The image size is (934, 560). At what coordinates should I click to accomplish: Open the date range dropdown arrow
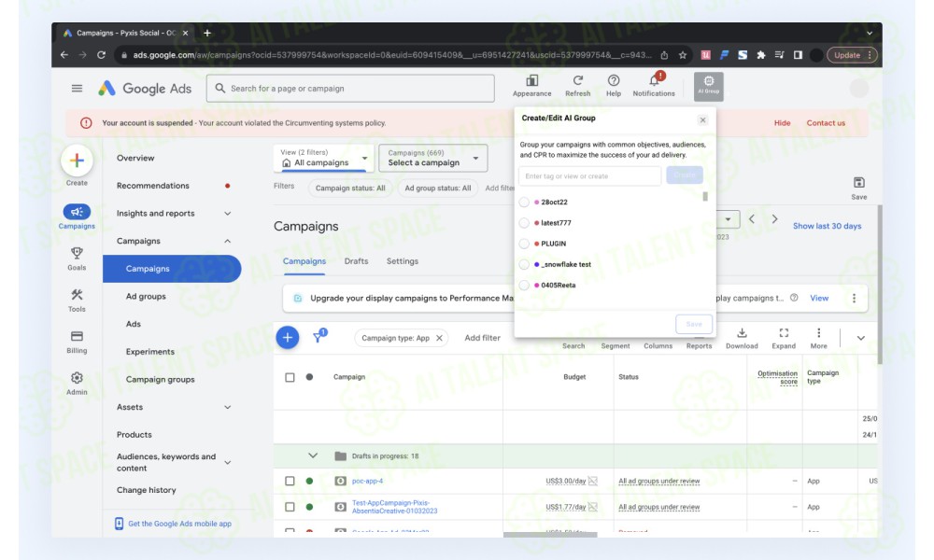(728, 219)
